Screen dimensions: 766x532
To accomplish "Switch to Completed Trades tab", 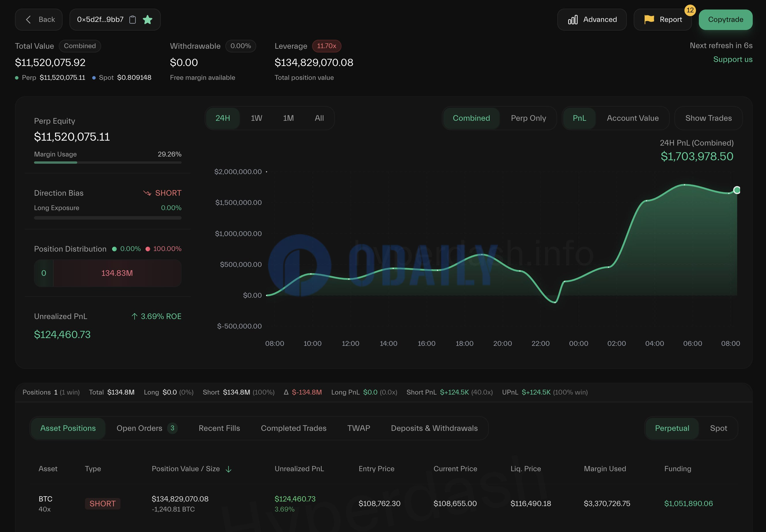I will [293, 428].
